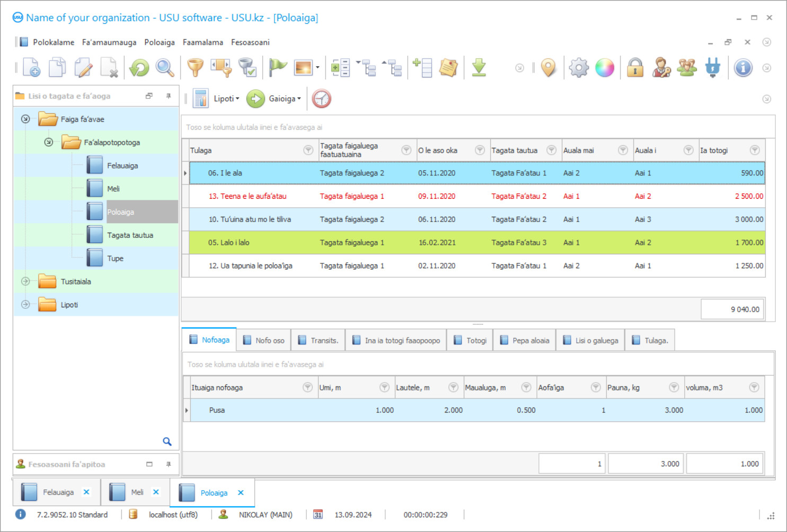Click the orange funnel filter icon
This screenshot has height=532, width=787.
[196, 67]
